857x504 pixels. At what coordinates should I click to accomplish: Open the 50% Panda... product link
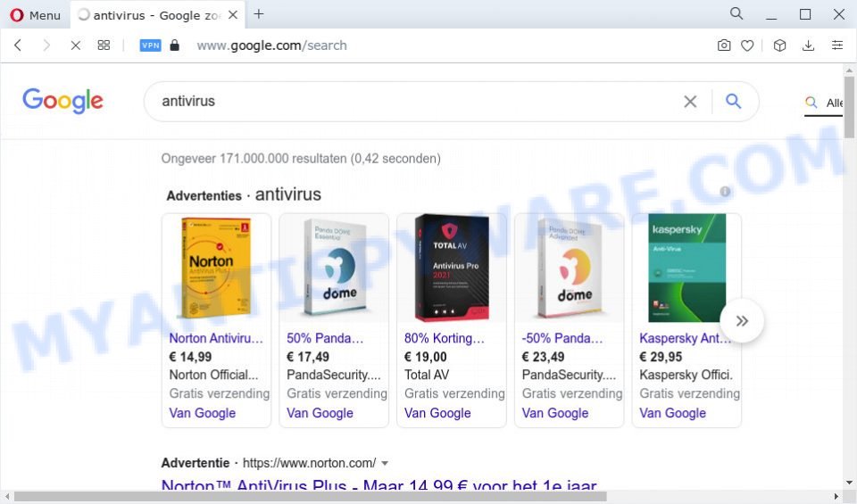325,338
